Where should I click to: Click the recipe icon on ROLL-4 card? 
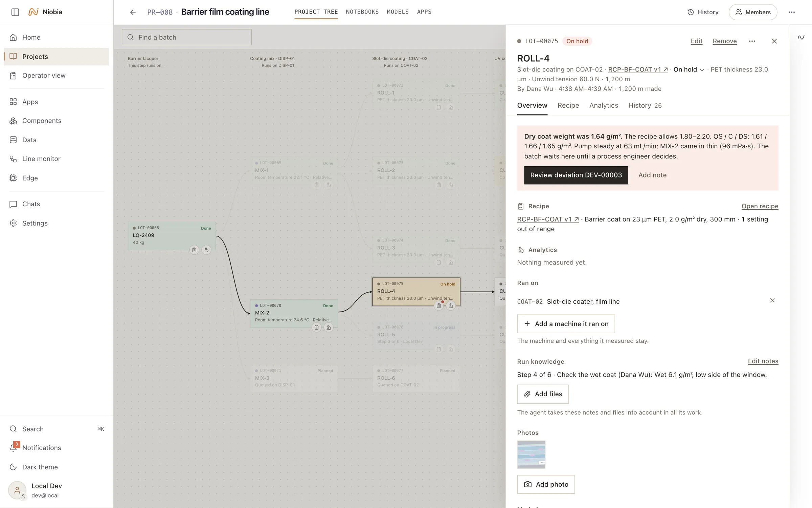[438, 306]
